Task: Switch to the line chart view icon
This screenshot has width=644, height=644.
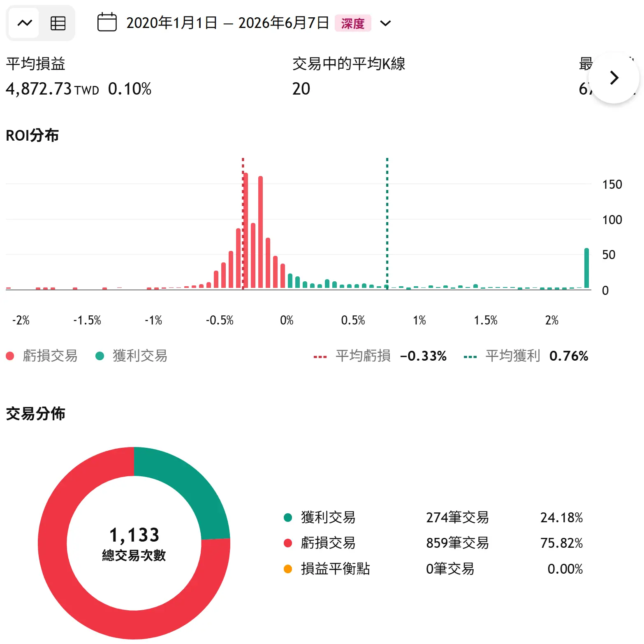Action: click(24, 23)
